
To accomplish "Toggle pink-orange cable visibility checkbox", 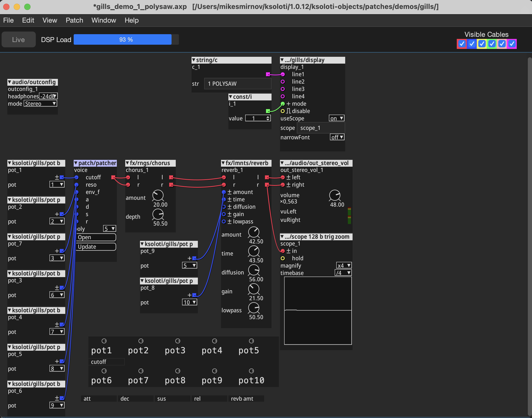I will point(502,44).
